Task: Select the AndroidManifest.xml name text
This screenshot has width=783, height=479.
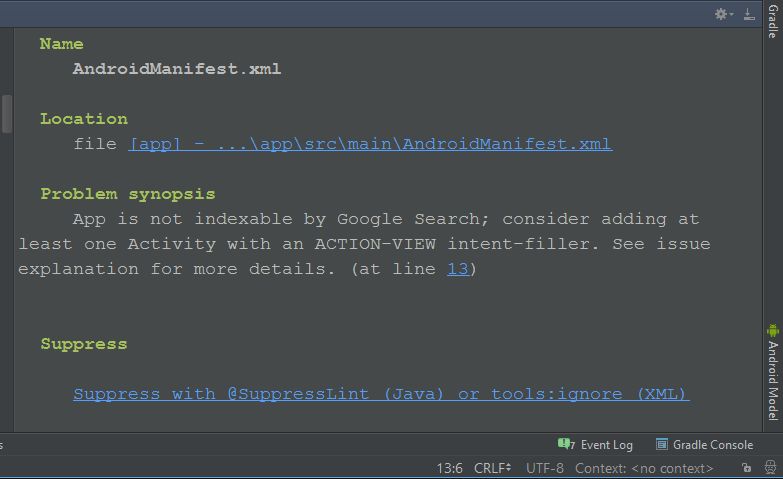Action: [177, 68]
